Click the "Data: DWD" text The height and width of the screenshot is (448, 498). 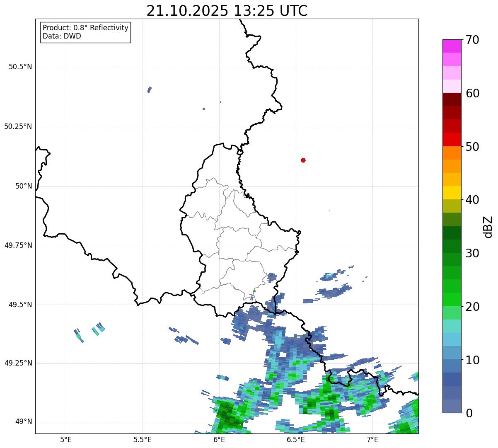[x=62, y=36]
